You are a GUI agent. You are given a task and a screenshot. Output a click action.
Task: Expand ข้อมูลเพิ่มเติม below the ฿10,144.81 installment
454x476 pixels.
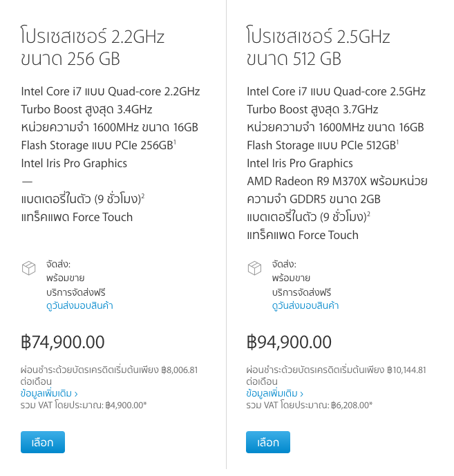coord(275,393)
